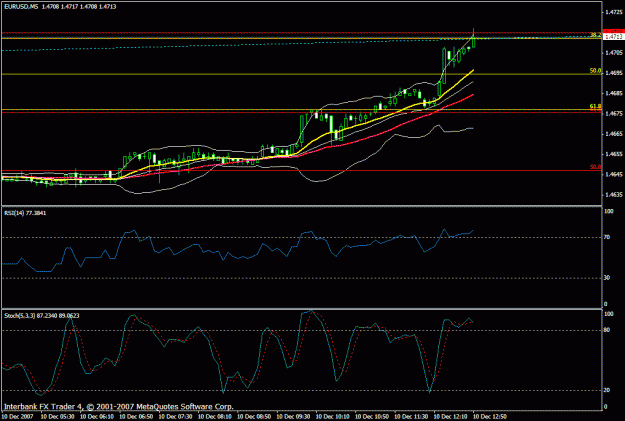Screen dimensions: 625x421
Task: Click the 10 Dec 12:50 time label
Action: pyautogui.click(x=490, y=417)
